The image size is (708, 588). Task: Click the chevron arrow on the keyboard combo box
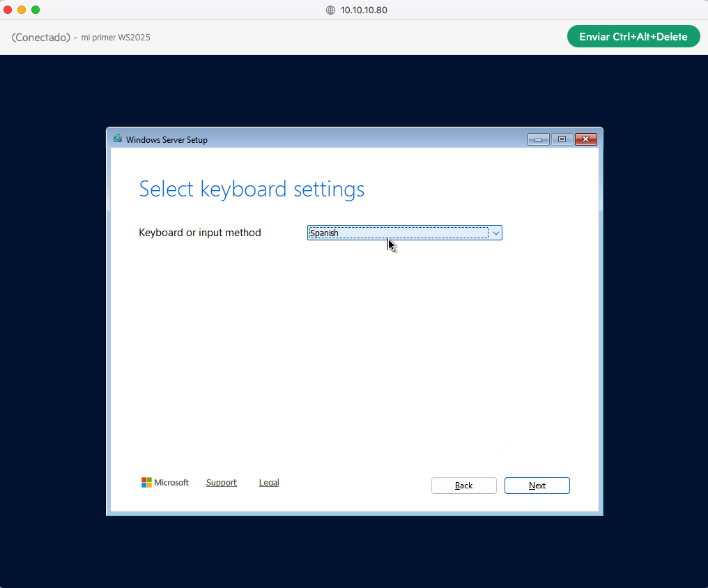(x=496, y=232)
